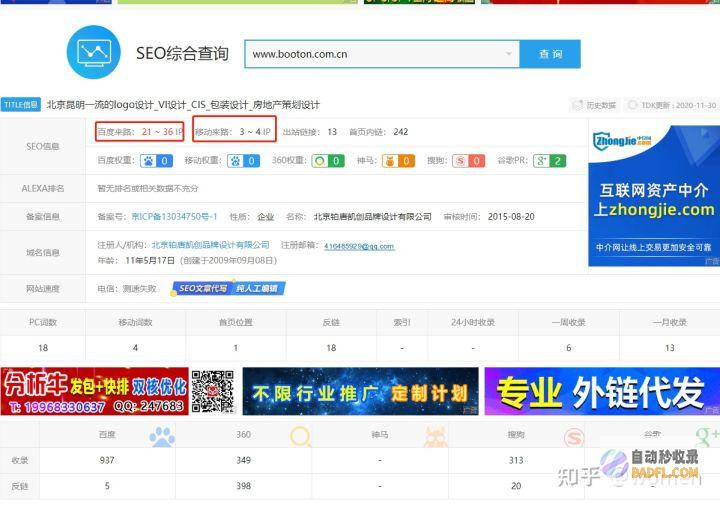Open registrant 北京铂唐凯创品牌设计有限公司 link

tap(210, 245)
